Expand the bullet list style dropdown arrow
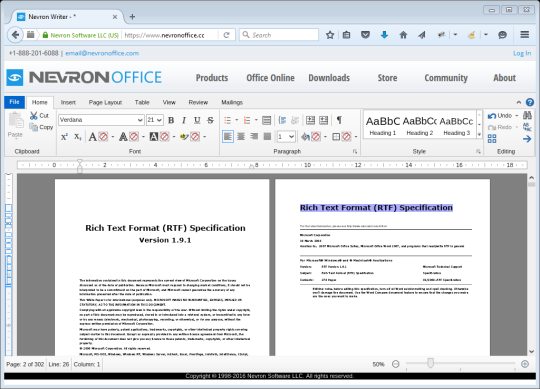Screen dimensions: 540x389 pos(237,120)
